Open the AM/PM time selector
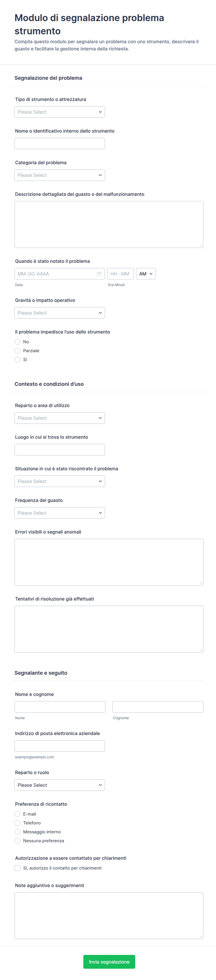The height and width of the screenshot is (980, 216). (146, 274)
